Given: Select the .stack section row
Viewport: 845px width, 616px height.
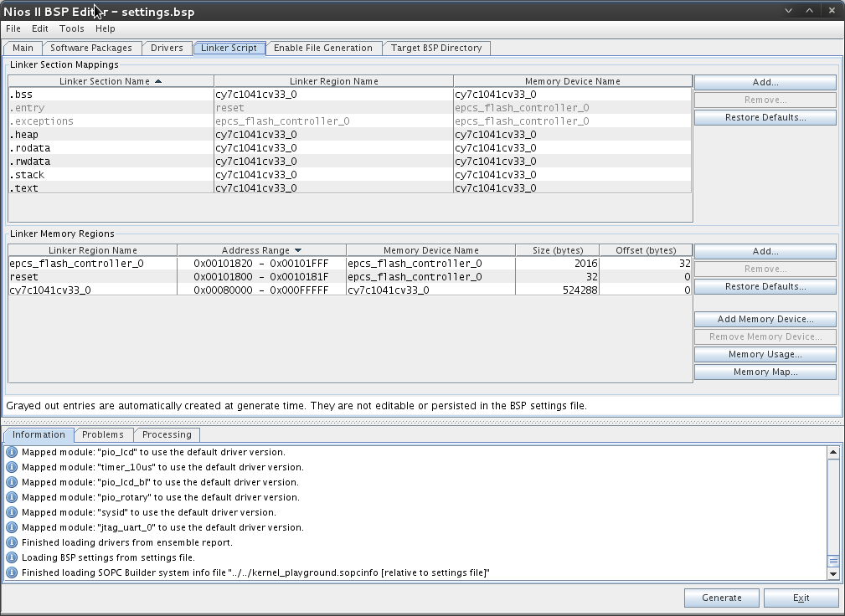Looking at the screenshot, I should click(350, 175).
